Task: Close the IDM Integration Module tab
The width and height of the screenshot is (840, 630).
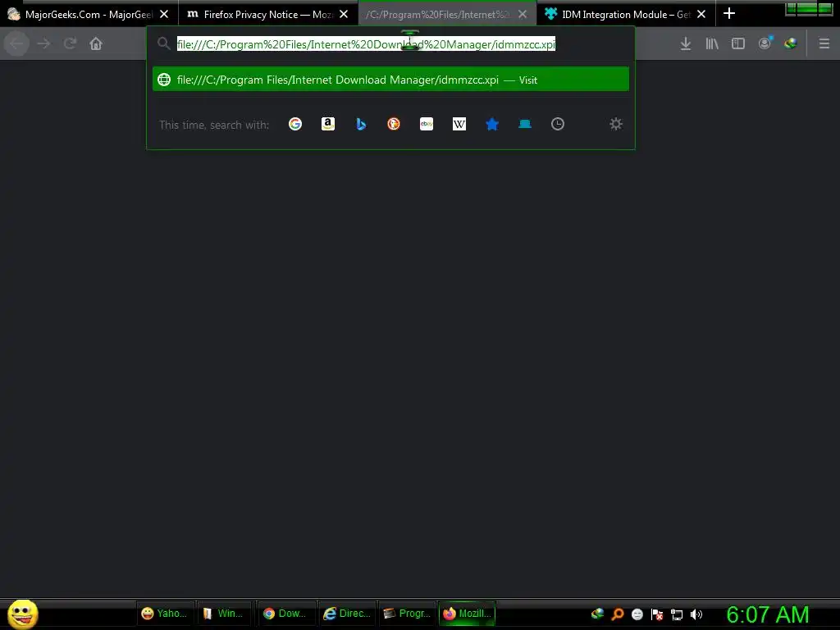Action: (x=701, y=15)
